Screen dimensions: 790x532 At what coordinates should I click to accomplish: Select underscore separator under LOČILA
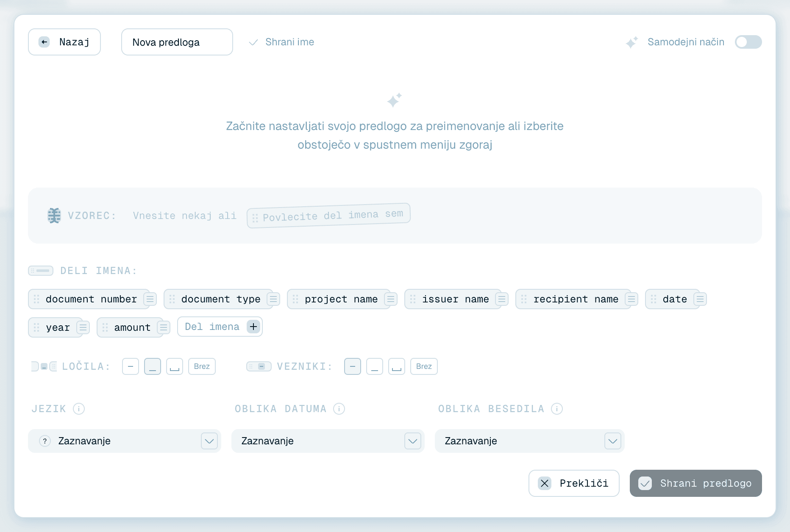coord(153,366)
